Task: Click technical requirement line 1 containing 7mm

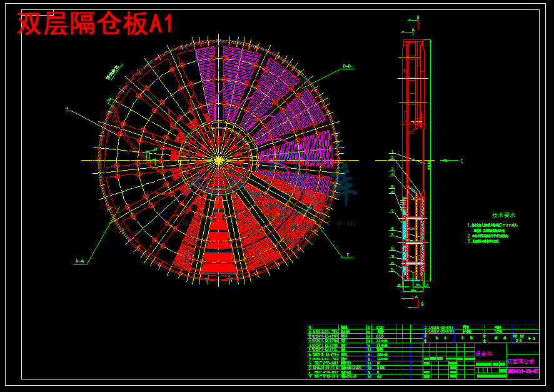Action: click(x=493, y=225)
